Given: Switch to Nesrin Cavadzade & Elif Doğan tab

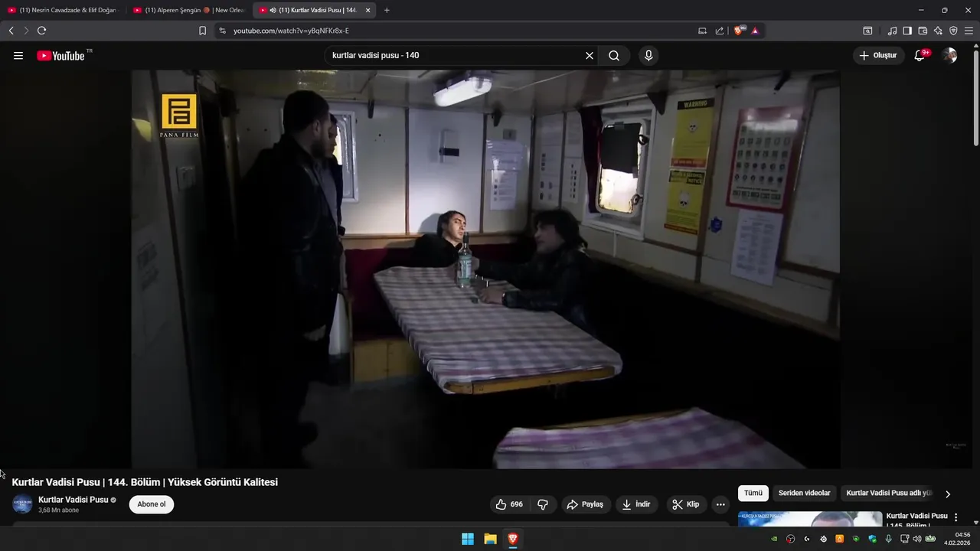Looking at the screenshot, I should (x=63, y=10).
